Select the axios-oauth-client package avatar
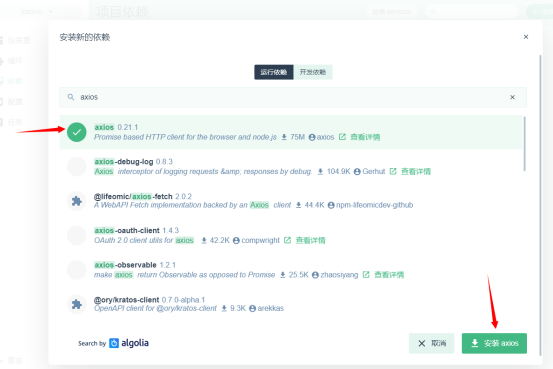Image resolution: width=553 pixels, height=369 pixels. click(x=77, y=235)
